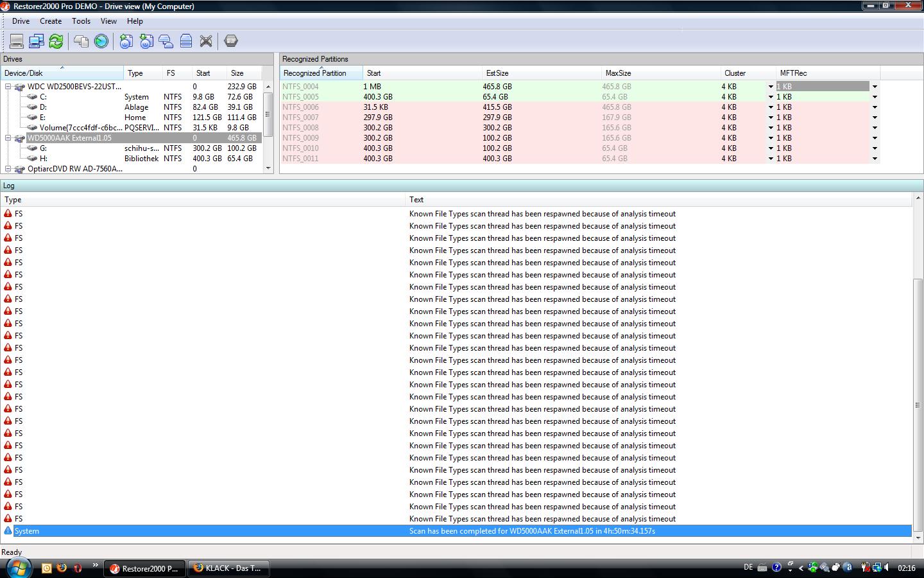Click the connect to remote computer icon
Screen dimensions: 924x578
pos(37,41)
